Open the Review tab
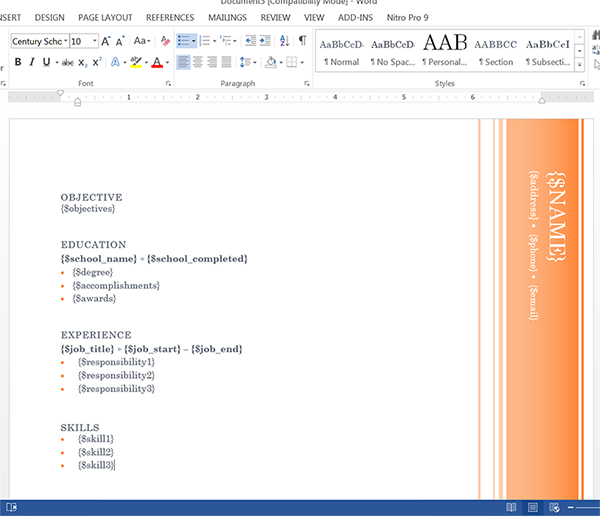 pyautogui.click(x=276, y=18)
